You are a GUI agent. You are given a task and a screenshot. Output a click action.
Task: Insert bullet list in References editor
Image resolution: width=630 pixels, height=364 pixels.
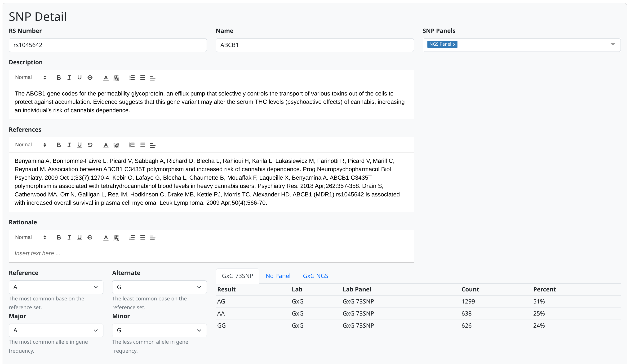(142, 145)
